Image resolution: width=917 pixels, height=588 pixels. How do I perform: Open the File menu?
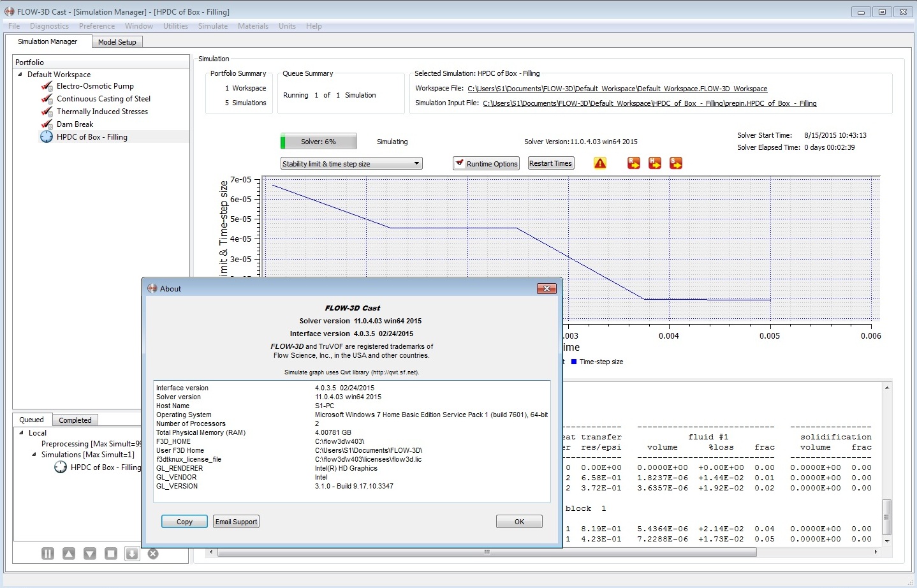pyautogui.click(x=14, y=26)
